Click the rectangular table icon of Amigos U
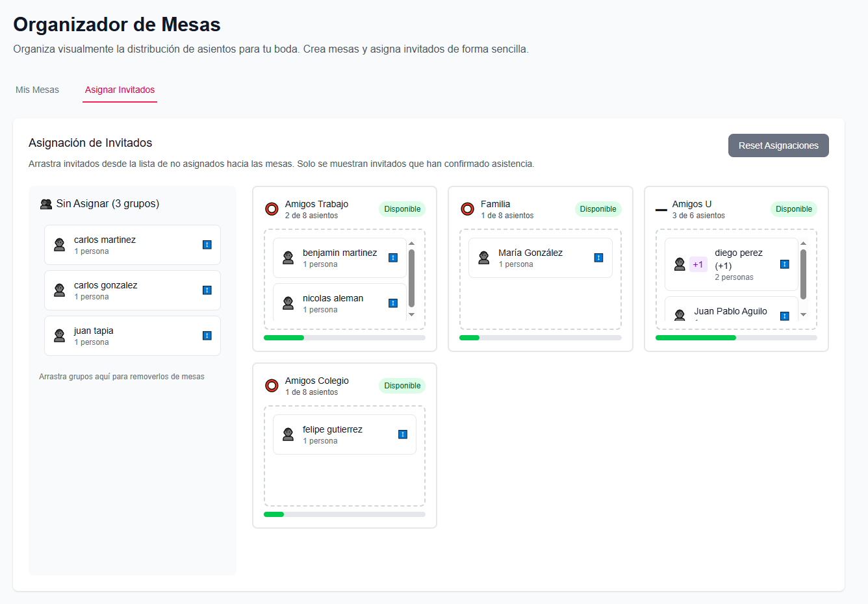Image resolution: width=868 pixels, height=604 pixels. pos(661,210)
